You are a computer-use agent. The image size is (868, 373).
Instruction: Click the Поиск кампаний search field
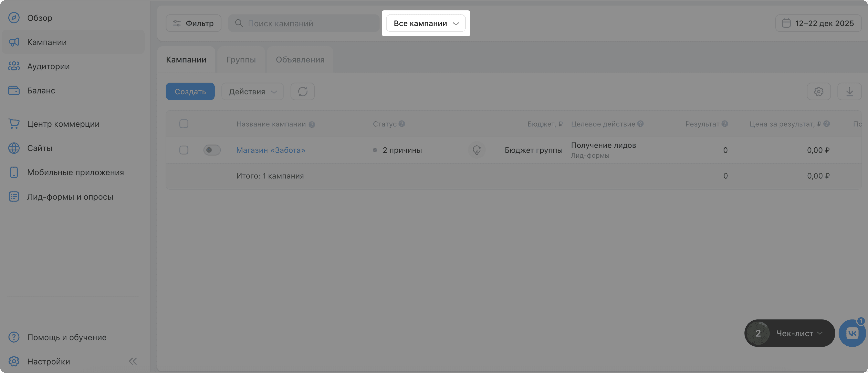tap(307, 23)
